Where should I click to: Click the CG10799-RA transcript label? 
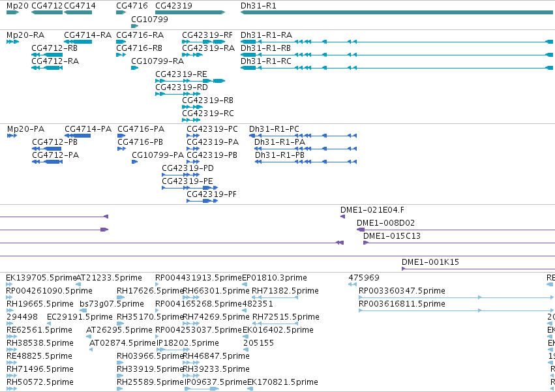(x=158, y=61)
